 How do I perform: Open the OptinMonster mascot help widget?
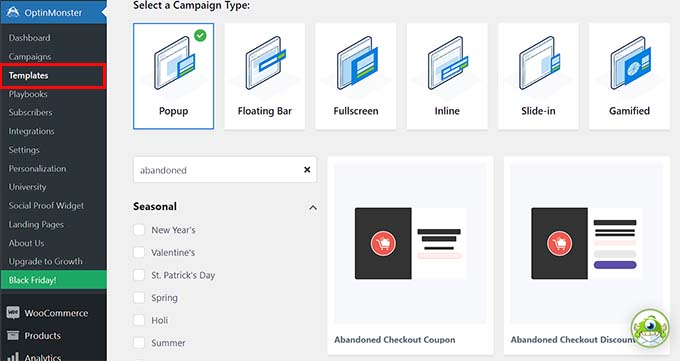coord(650,328)
